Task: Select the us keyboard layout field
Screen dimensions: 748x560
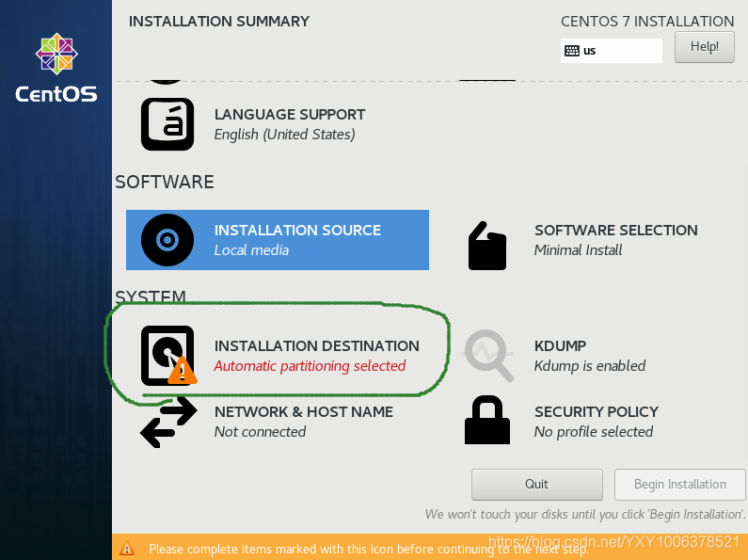Action: pyautogui.click(x=611, y=51)
